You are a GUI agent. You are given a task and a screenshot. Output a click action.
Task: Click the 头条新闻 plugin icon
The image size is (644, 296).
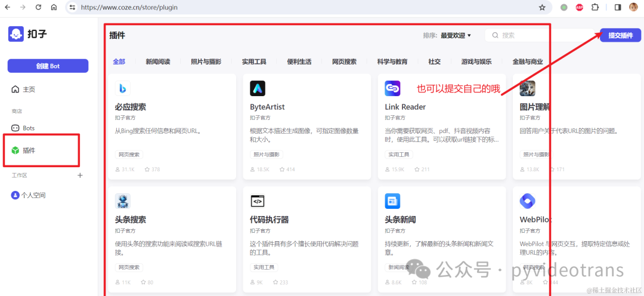click(392, 201)
